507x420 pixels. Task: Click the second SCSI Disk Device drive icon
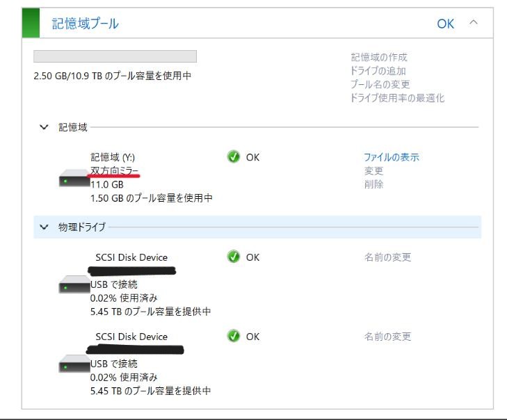pyautogui.click(x=74, y=364)
